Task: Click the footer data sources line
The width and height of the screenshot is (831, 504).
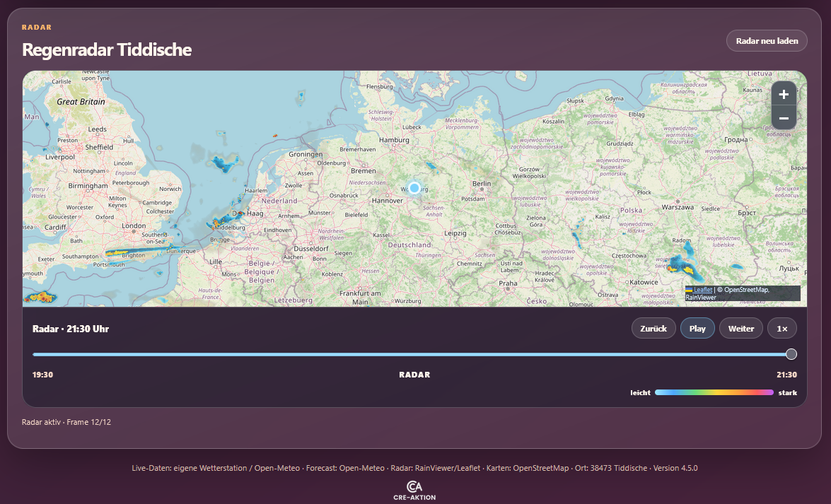Action: point(414,468)
